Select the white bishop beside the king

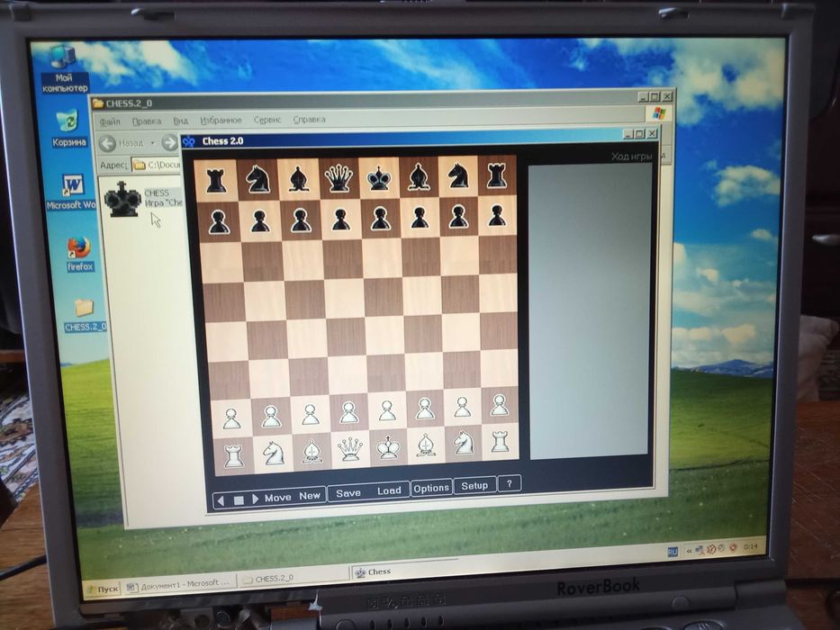426,445
